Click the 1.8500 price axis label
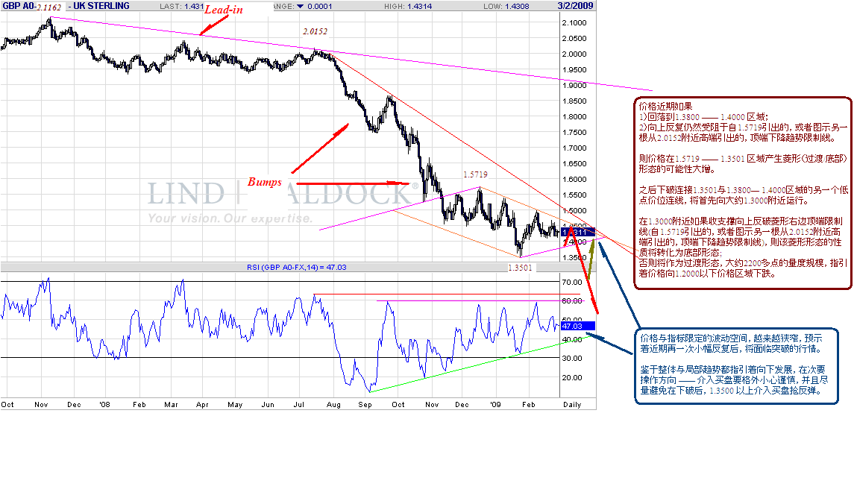Screen dimensions: 854x504 tap(574, 101)
